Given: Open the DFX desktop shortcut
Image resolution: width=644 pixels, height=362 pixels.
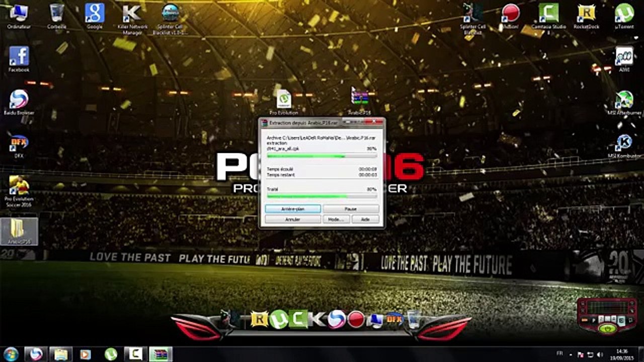Looking at the screenshot, I should pyautogui.click(x=19, y=146).
